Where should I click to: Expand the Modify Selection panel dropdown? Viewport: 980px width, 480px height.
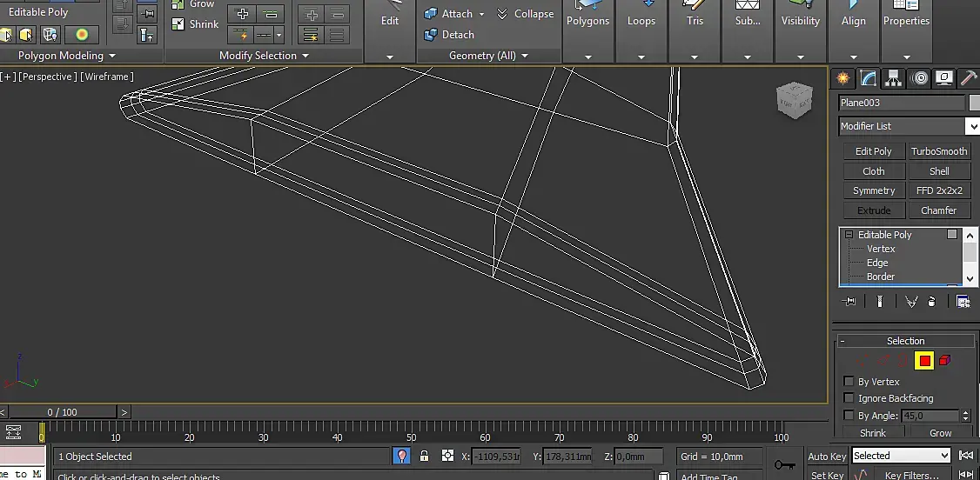point(305,56)
